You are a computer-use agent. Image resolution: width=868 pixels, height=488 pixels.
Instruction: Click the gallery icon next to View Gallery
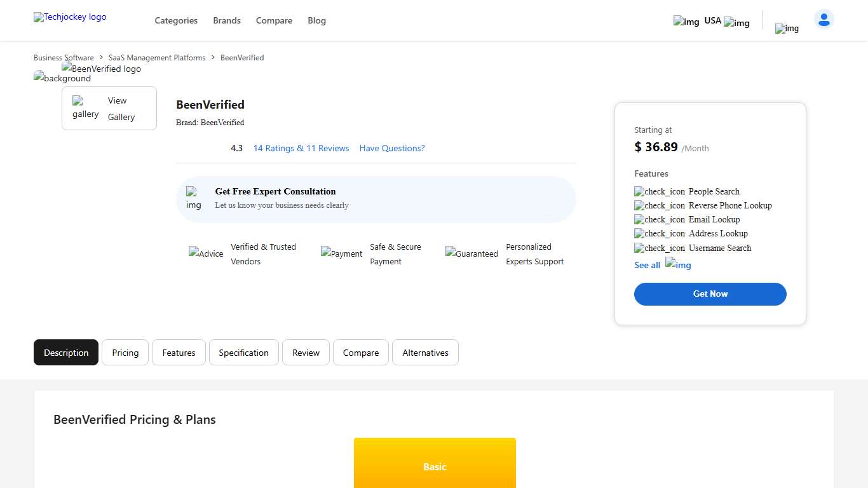[x=85, y=108]
